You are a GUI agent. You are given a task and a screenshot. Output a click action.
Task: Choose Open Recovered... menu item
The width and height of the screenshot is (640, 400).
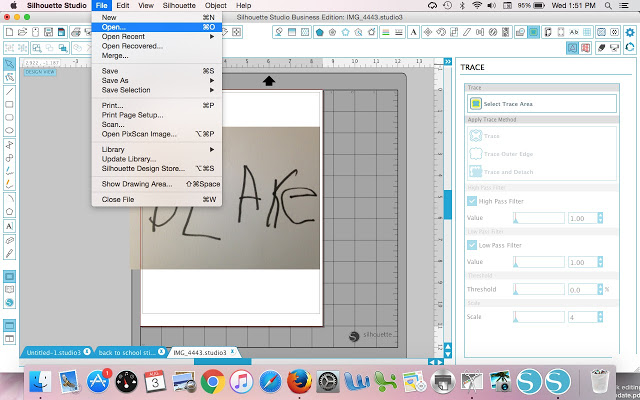point(157,46)
